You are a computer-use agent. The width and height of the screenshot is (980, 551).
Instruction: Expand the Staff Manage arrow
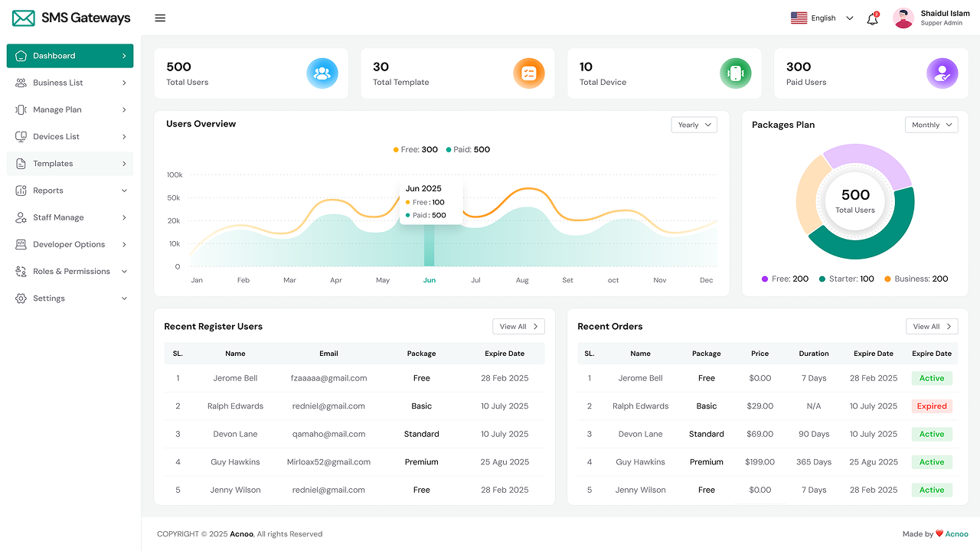124,217
